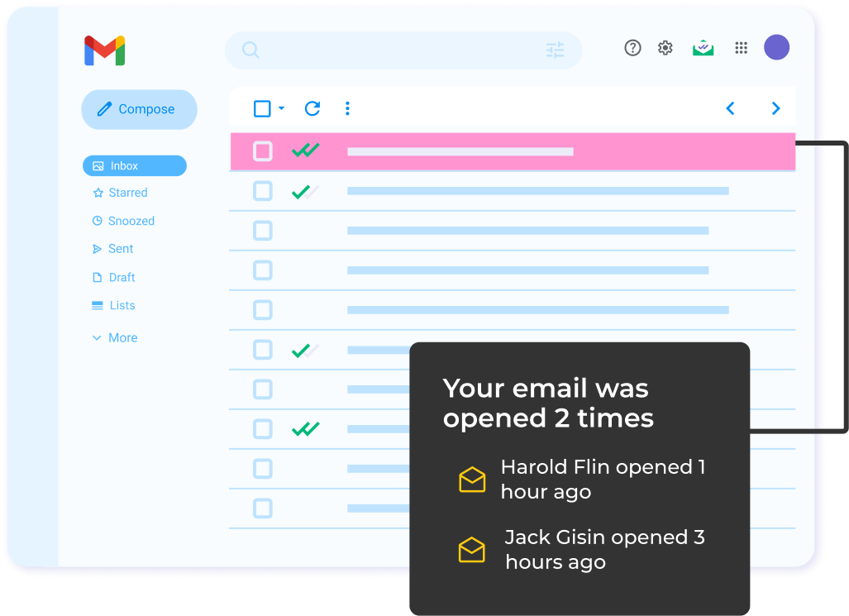Open more actions via the three-dot icon
The height and width of the screenshot is (616, 849).
(x=347, y=108)
